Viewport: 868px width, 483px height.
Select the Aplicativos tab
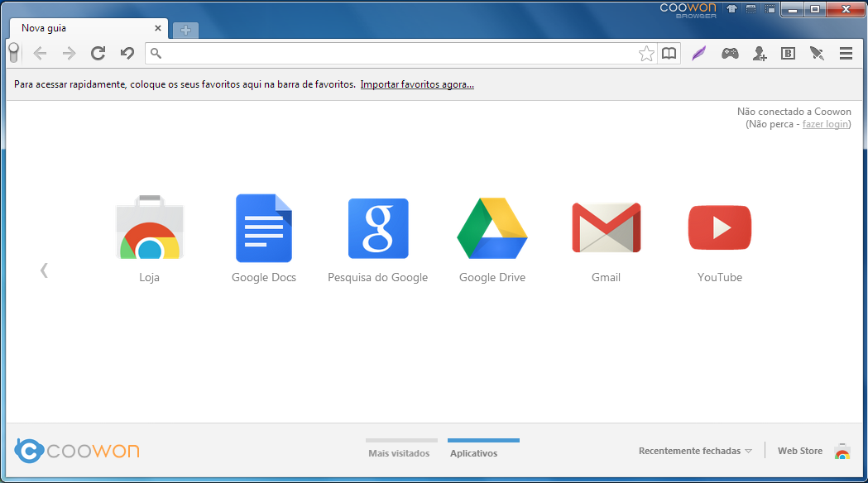point(473,452)
